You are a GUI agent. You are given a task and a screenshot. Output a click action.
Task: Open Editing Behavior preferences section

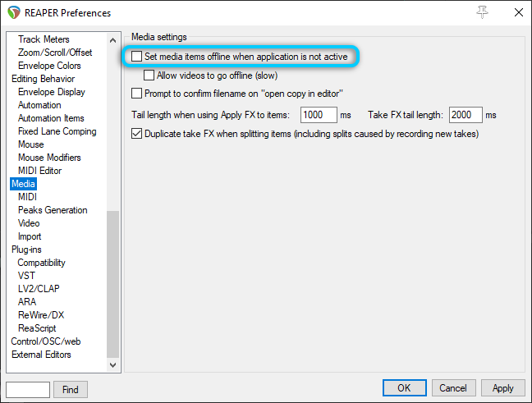point(43,79)
